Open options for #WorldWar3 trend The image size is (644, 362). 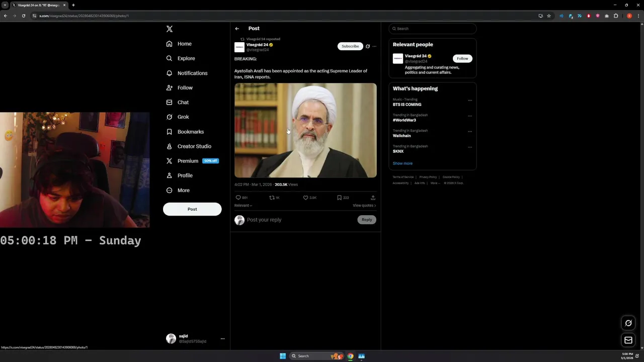pyautogui.click(x=470, y=116)
